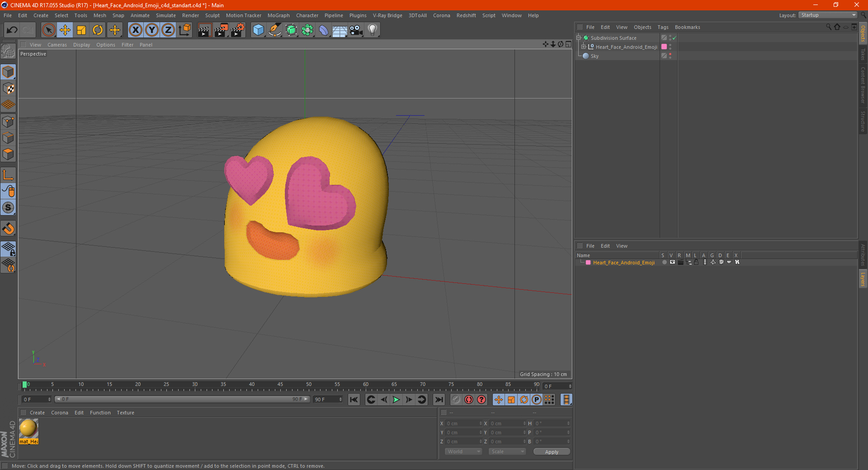Add a Floor environment object
Screen dimensions: 868x470
(x=340, y=30)
